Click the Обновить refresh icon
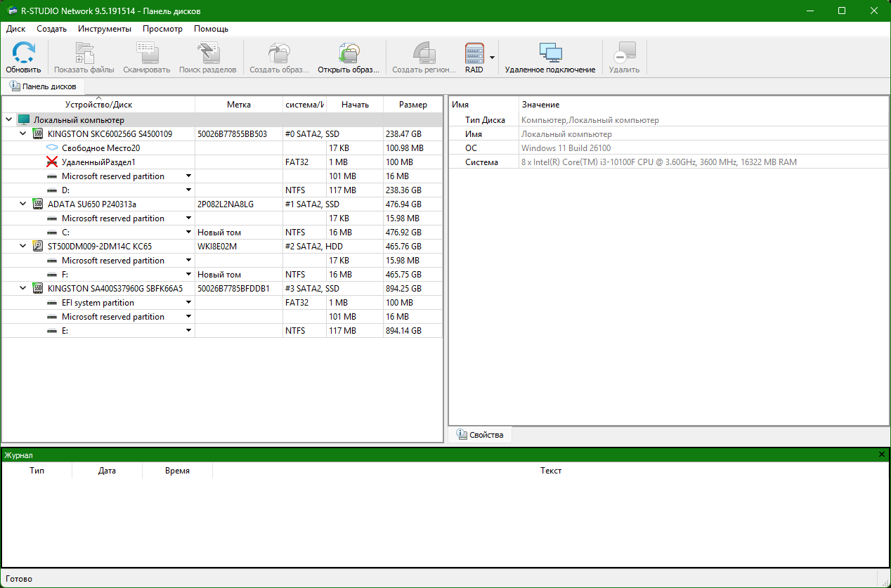The height and width of the screenshot is (588, 891). pos(23,53)
